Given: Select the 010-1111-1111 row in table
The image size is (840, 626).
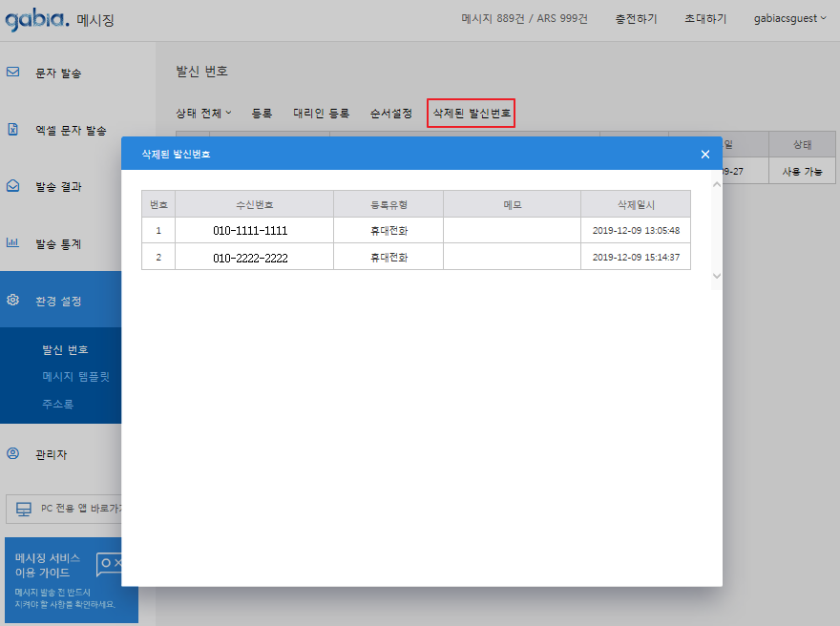Looking at the screenshot, I should click(x=415, y=231).
